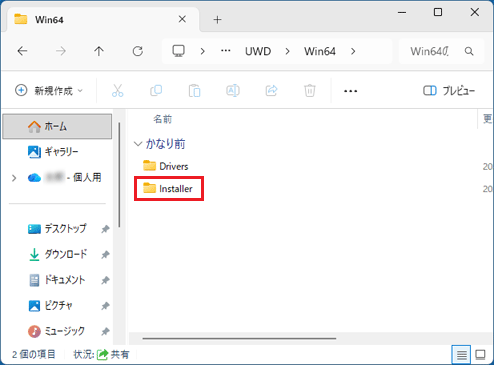Open ドキュメント from quick access
Image resolution: width=494 pixels, height=365 pixels.
tap(57, 280)
